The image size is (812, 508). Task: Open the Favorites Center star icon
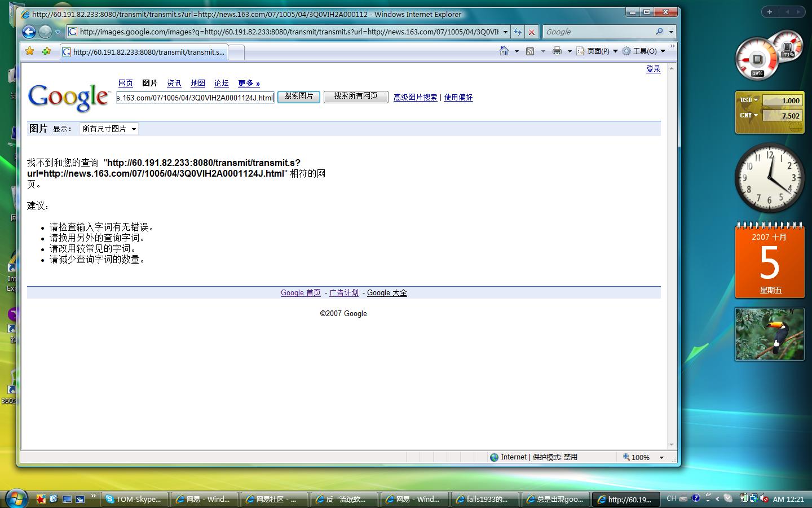click(30, 51)
